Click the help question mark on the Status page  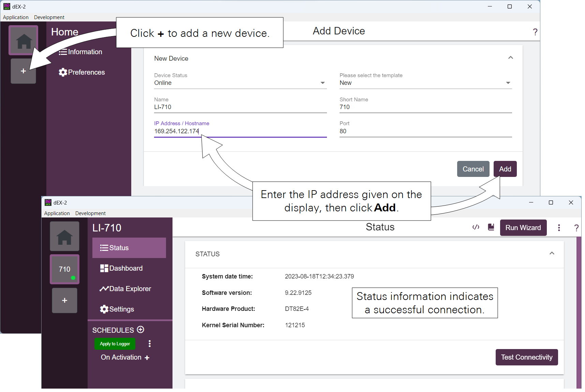click(576, 228)
